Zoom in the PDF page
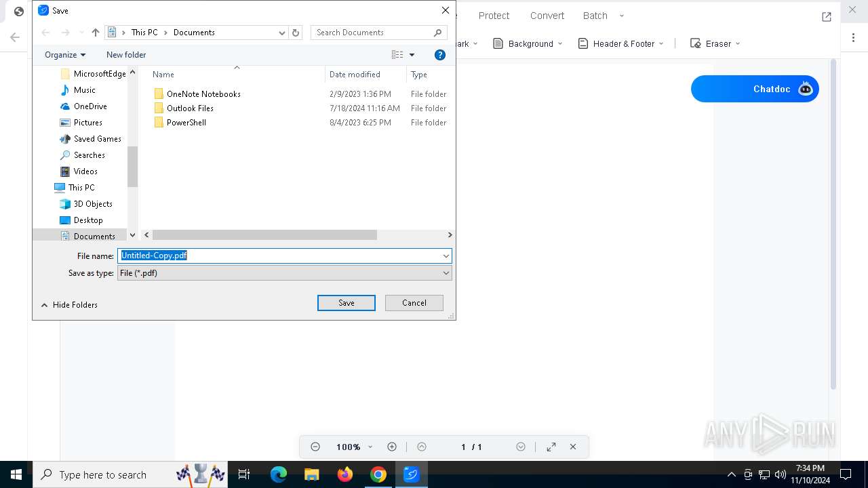 point(392,447)
